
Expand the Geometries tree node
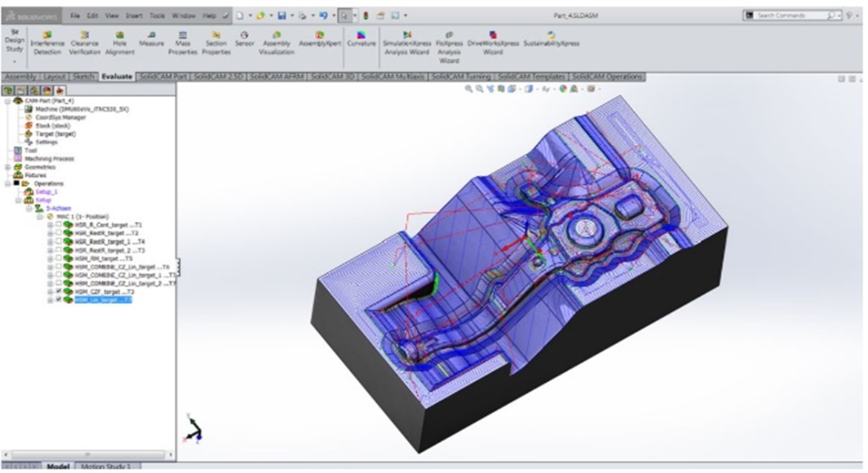(7, 167)
